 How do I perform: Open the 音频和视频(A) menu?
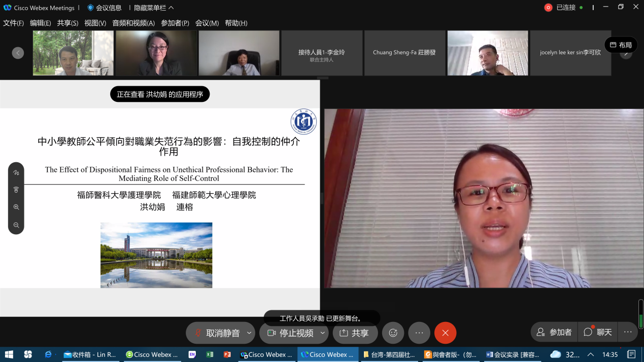pyautogui.click(x=133, y=23)
